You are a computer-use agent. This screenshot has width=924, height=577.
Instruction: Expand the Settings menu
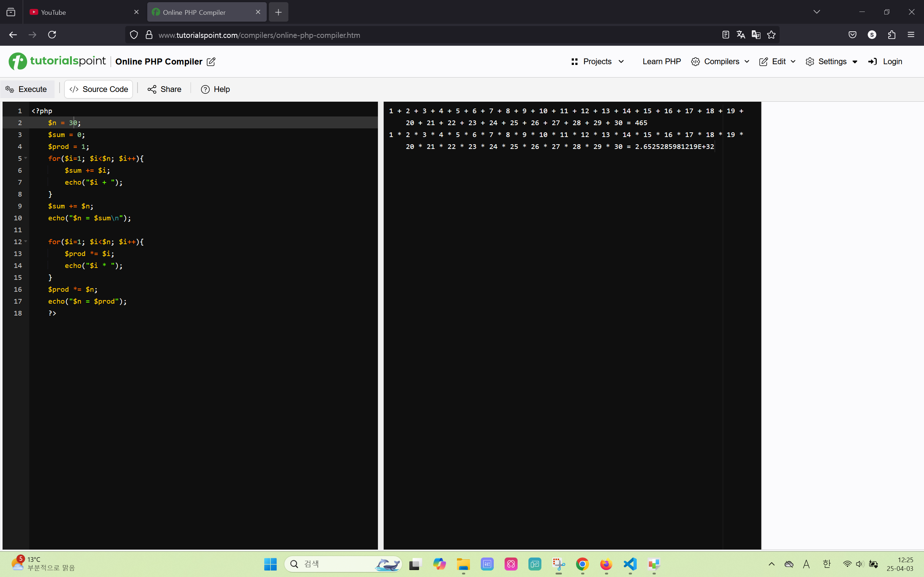click(x=832, y=61)
